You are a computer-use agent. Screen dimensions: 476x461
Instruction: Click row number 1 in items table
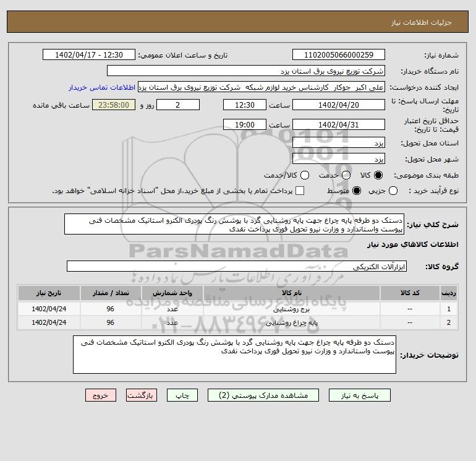[449, 309]
